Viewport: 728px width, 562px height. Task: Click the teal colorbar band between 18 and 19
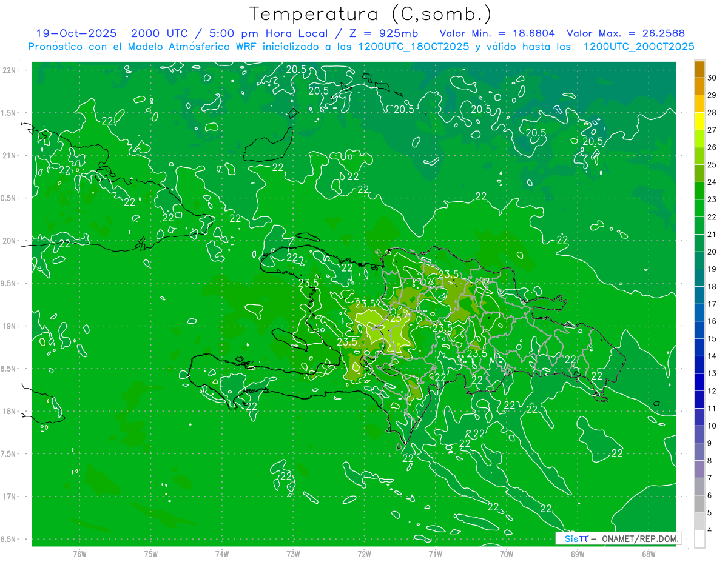(x=699, y=278)
